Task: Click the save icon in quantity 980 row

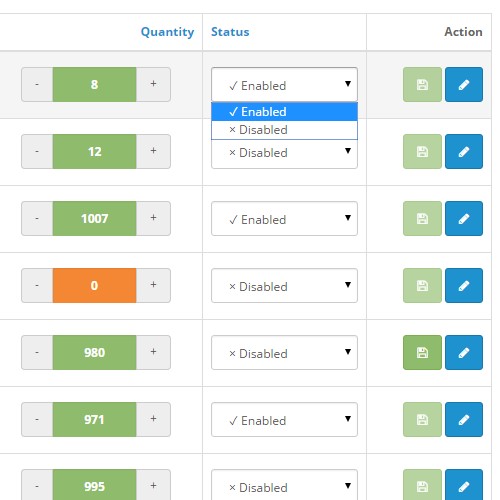Action: point(422,352)
